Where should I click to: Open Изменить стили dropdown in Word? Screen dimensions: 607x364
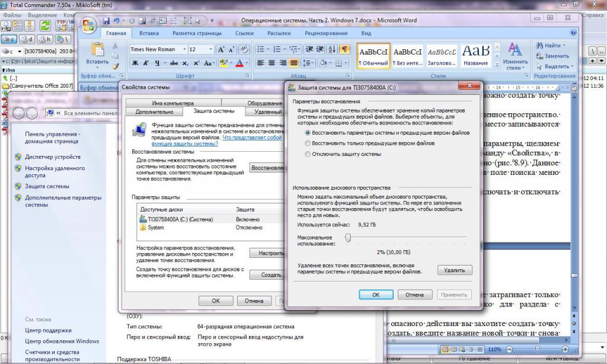[515, 56]
